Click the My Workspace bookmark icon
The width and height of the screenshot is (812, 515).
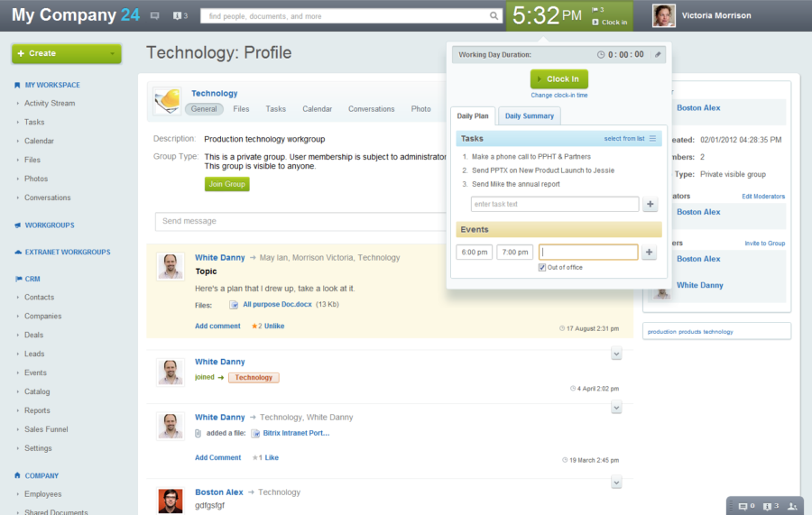click(x=17, y=85)
